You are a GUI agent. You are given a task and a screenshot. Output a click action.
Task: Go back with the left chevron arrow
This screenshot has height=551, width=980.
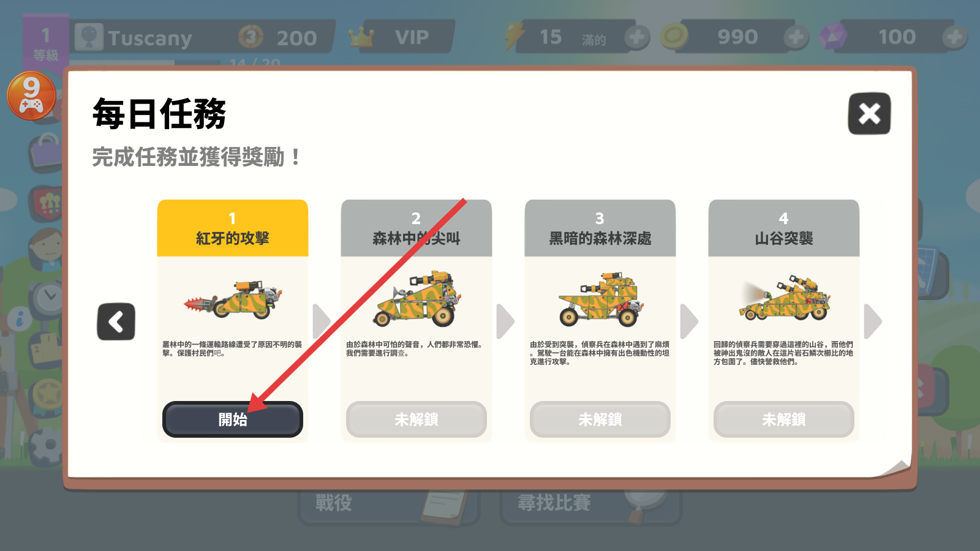(x=116, y=321)
